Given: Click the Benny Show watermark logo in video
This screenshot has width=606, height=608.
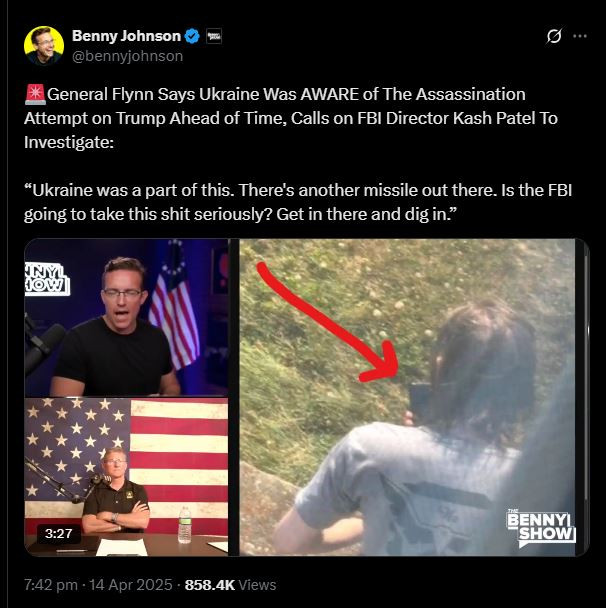Looking at the screenshot, I should coord(540,527).
